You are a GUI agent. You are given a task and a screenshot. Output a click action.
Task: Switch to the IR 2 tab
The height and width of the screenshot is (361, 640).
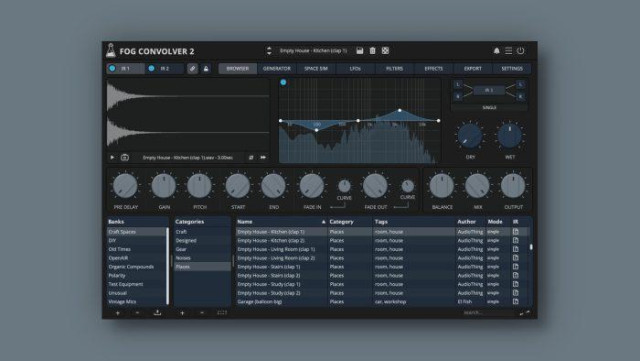pyautogui.click(x=164, y=69)
